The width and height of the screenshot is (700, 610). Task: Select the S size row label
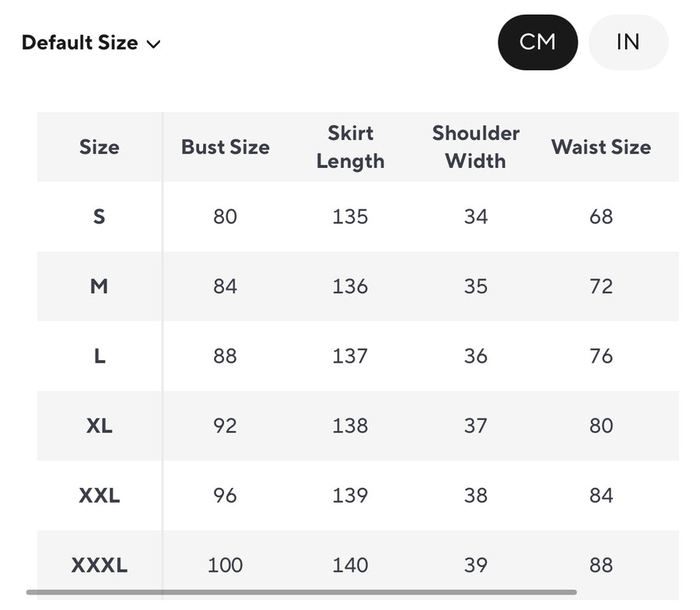pos(100,216)
